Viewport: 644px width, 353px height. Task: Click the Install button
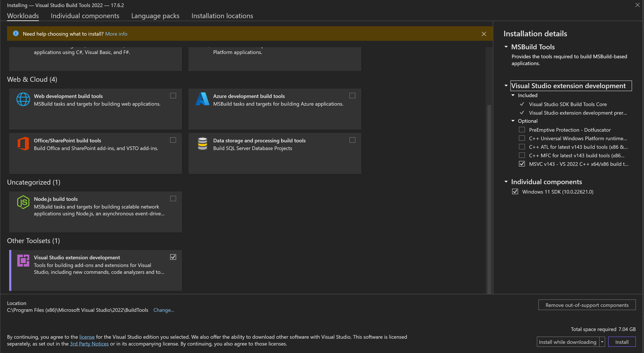(622, 342)
